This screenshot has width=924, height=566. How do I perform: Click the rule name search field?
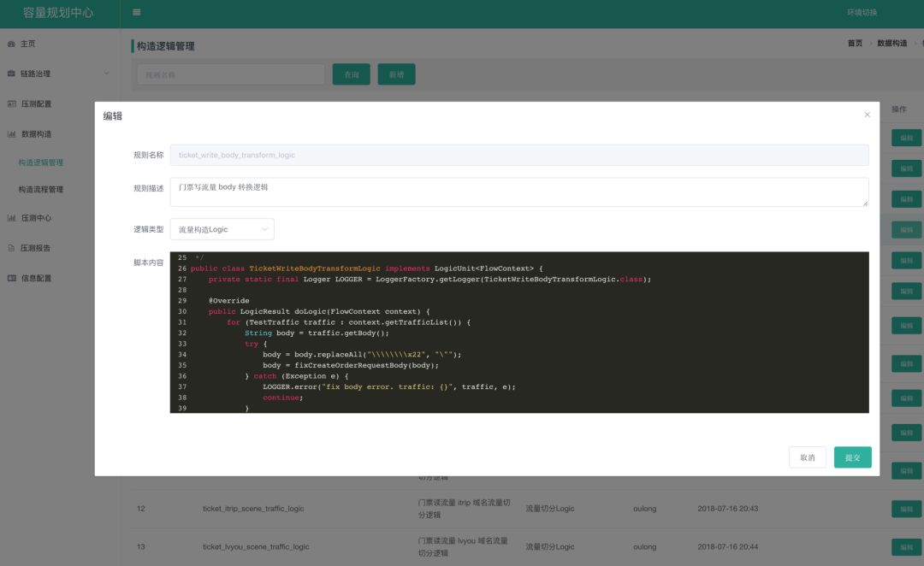click(230, 74)
